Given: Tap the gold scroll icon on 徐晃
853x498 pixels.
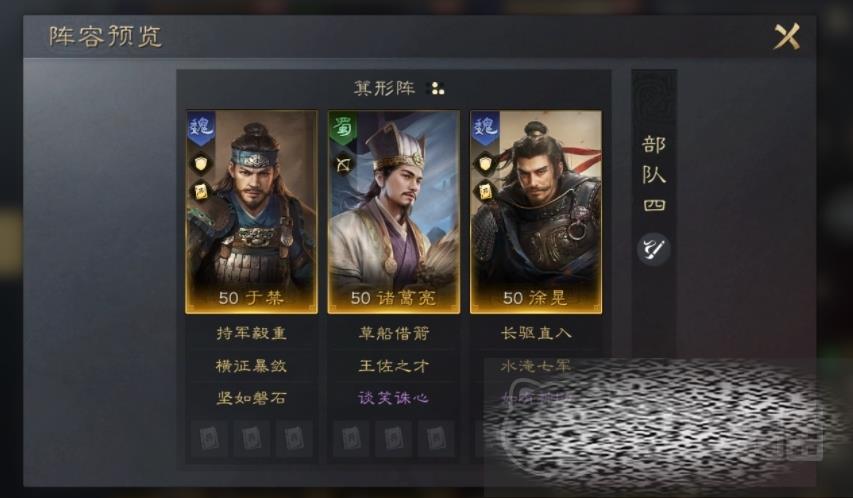Looking at the screenshot, I should (x=485, y=191).
